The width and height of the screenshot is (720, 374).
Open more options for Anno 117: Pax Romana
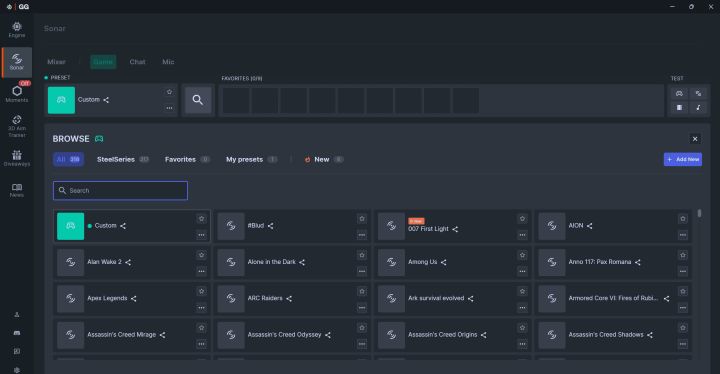(x=683, y=271)
